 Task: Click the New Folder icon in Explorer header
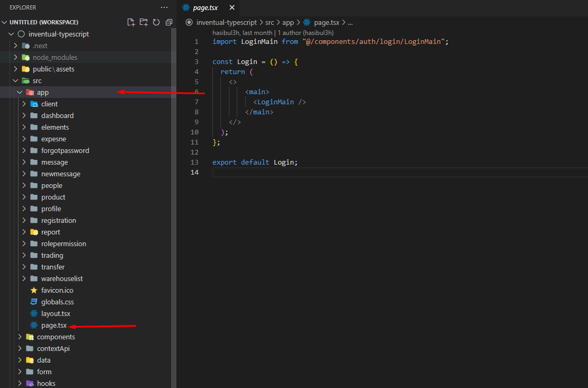coord(144,22)
